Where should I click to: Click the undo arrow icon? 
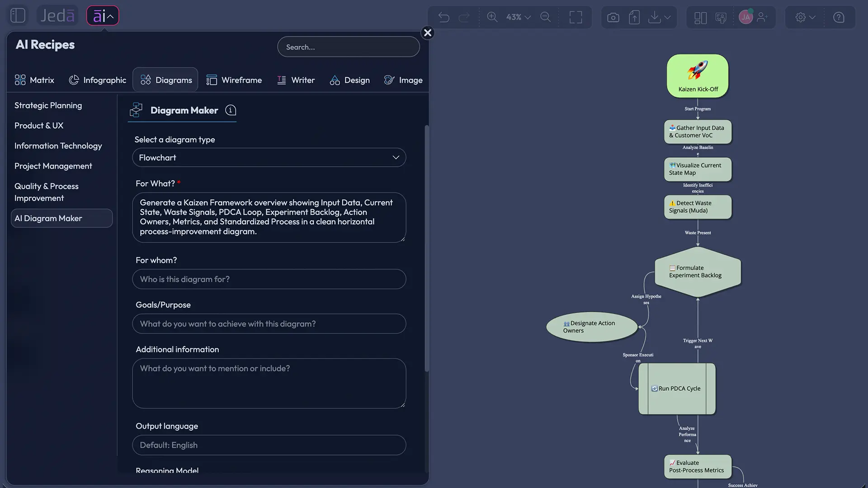(x=444, y=17)
